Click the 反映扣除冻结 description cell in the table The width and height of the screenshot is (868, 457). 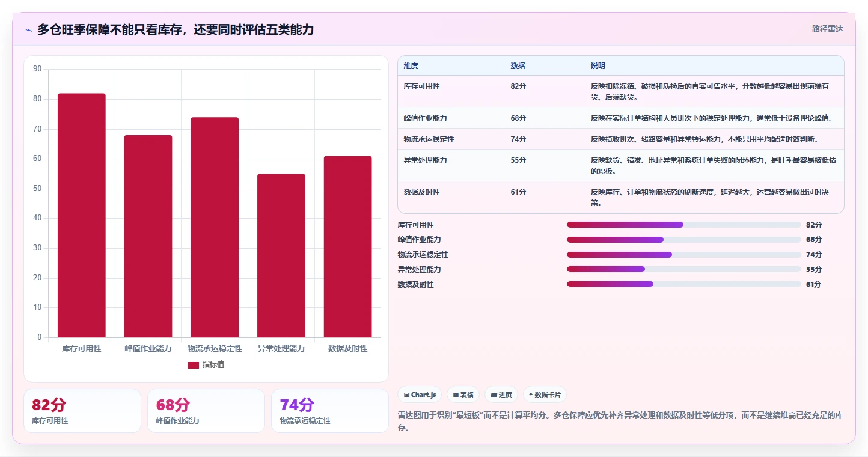pos(714,91)
